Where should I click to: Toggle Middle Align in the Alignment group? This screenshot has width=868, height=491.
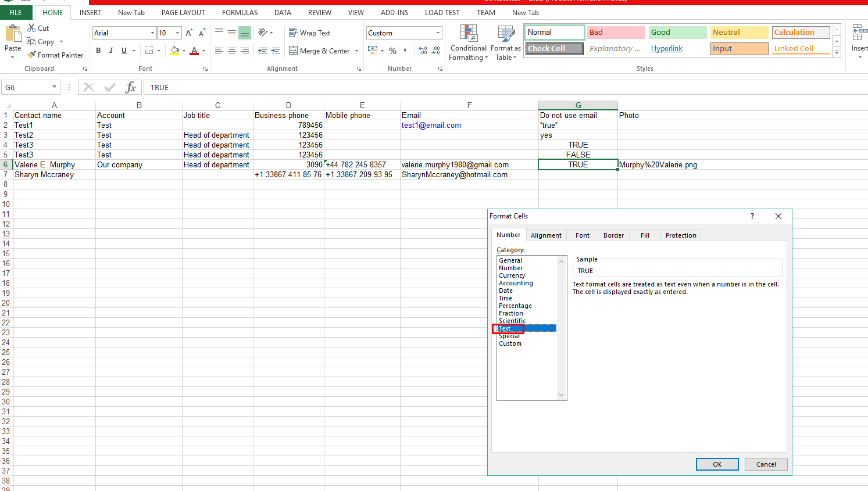coord(232,33)
